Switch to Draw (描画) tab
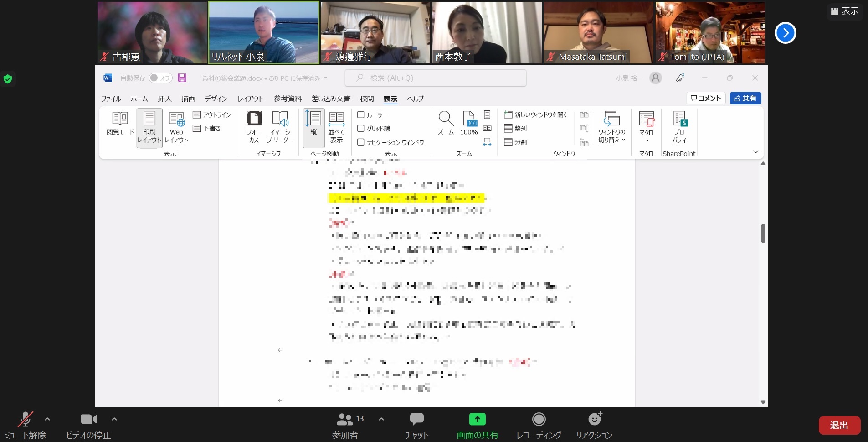This screenshot has height=442, width=868. 188,99
